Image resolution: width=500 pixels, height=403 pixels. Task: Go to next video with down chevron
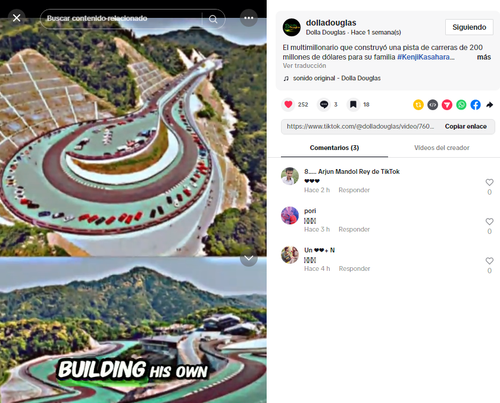[x=249, y=258]
